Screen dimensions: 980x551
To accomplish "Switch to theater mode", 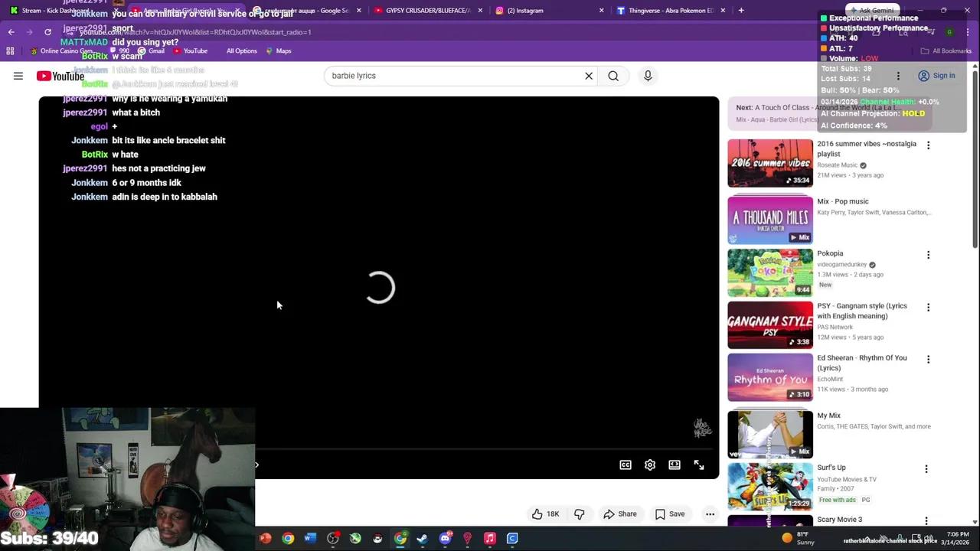I will (x=675, y=465).
